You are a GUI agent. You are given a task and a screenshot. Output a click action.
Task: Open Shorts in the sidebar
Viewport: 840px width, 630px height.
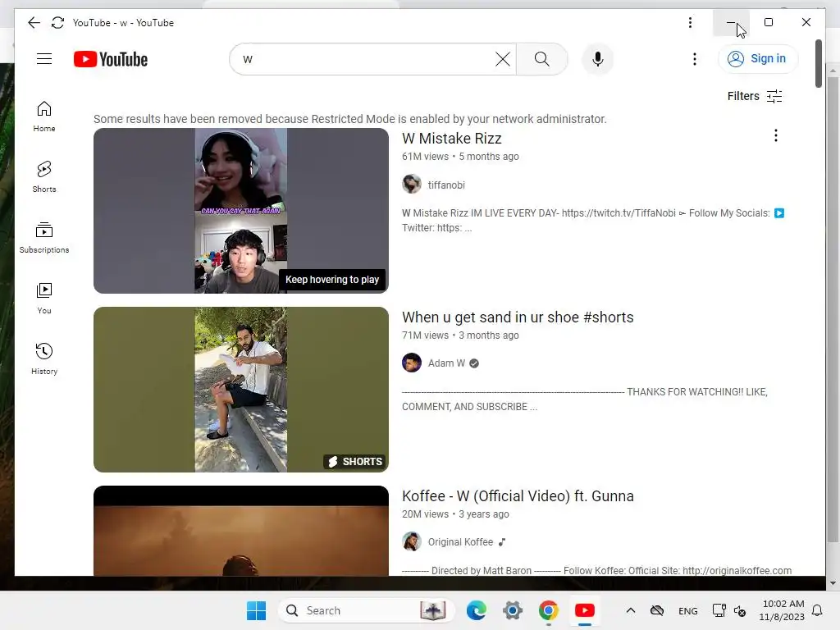(44, 177)
